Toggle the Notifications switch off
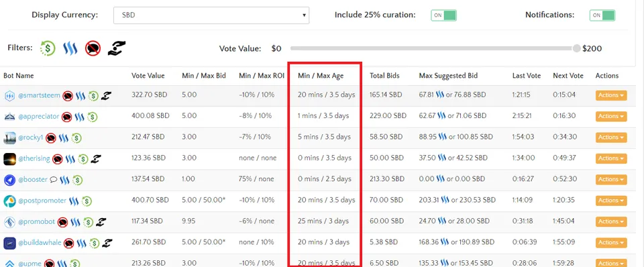The width and height of the screenshot is (644, 267). click(602, 15)
